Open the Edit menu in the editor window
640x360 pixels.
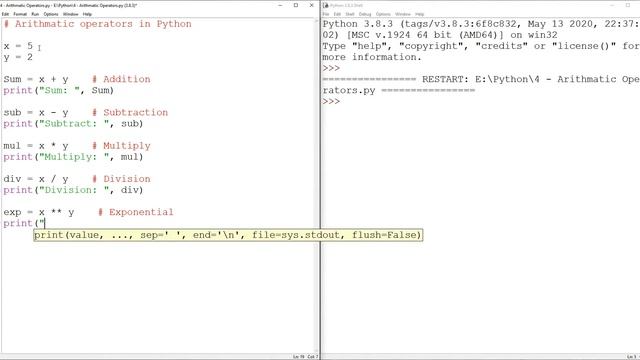pos(5,14)
